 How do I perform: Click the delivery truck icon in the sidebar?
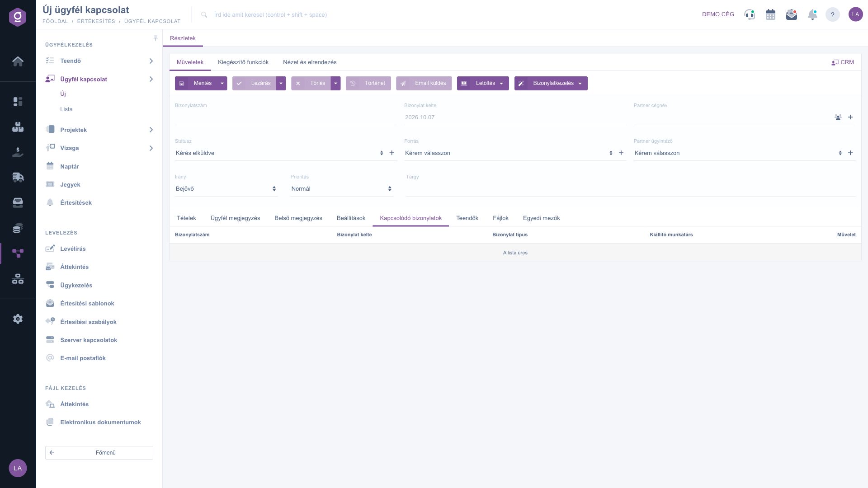pyautogui.click(x=18, y=177)
